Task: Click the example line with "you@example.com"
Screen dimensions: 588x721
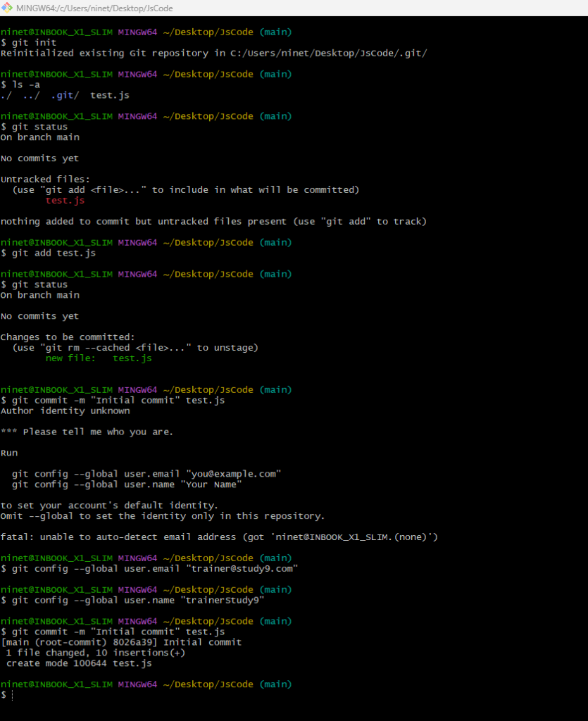Action: (146, 474)
